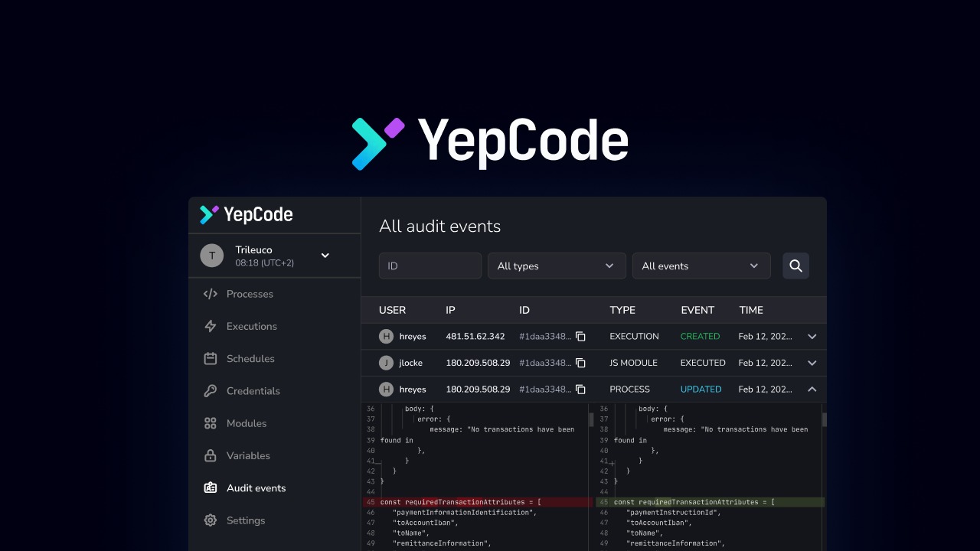This screenshot has height=551, width=980.
Task: Expand the jlocke EXECUTED row details
Action: [812, 363]
